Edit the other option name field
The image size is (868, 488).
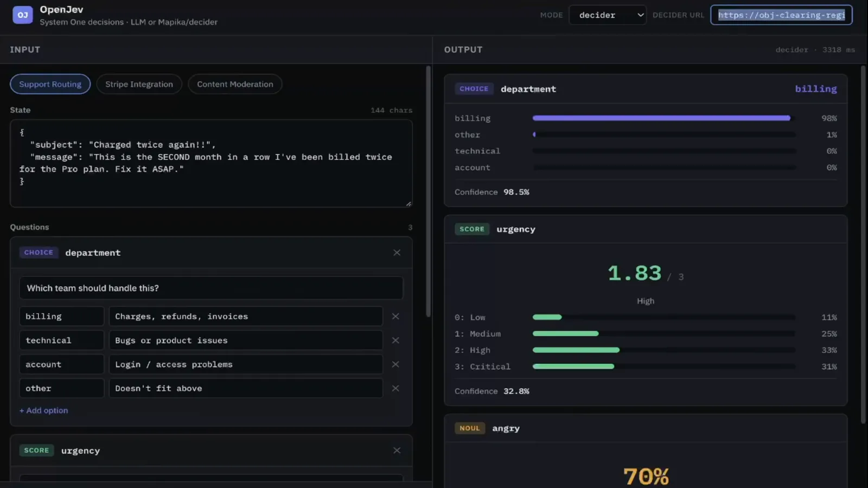pyautogui.click(x=61, y=388)
